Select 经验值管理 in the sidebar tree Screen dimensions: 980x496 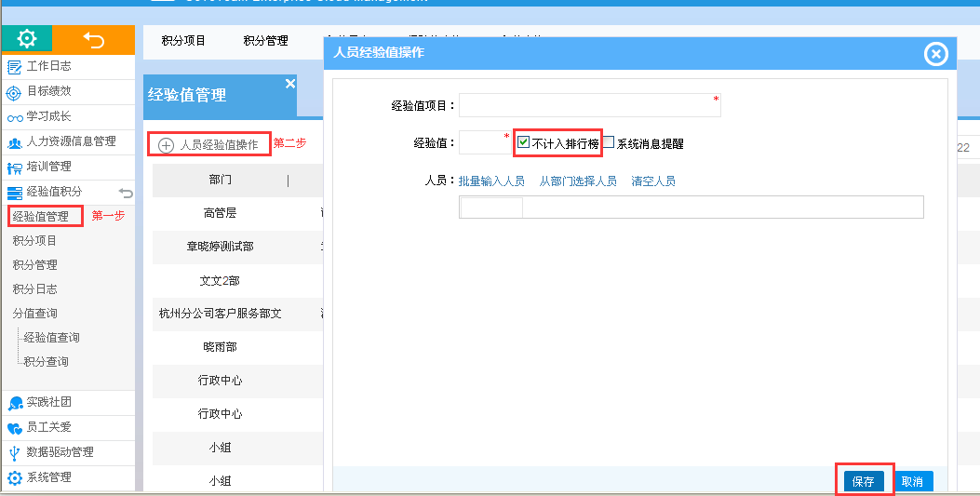click(x=41, y=217)
